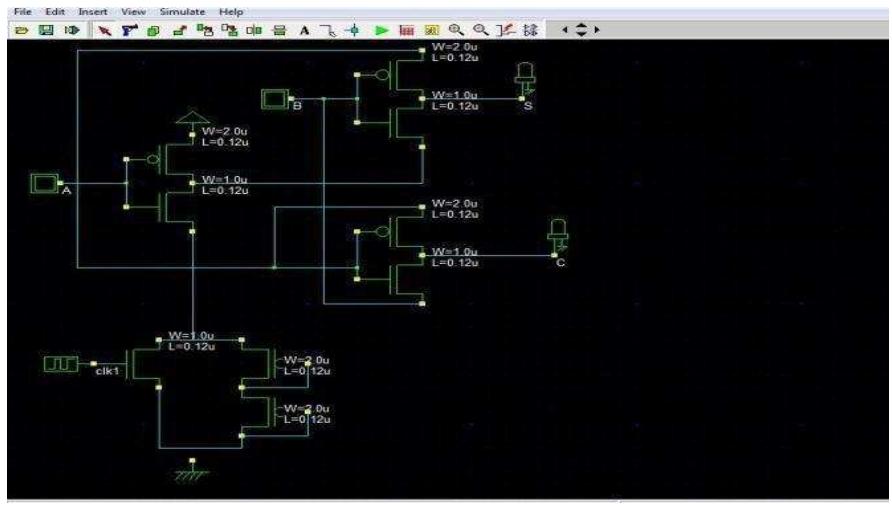
Task: Select the VDD supply symbol
Action: pyautogui.click(x=192, y=118)
